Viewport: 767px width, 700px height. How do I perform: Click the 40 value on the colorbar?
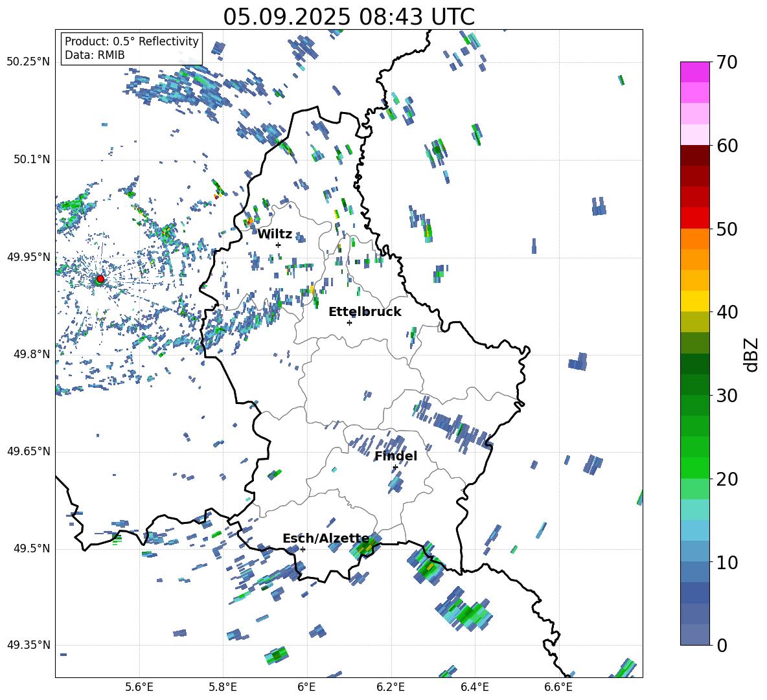[x=726, y=312]
